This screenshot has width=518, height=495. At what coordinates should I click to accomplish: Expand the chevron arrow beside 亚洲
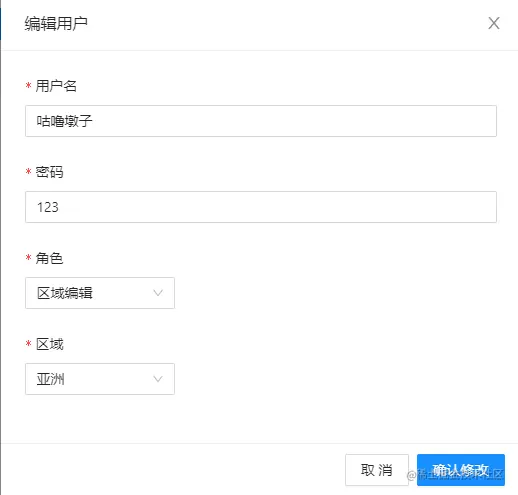point(158,379)
